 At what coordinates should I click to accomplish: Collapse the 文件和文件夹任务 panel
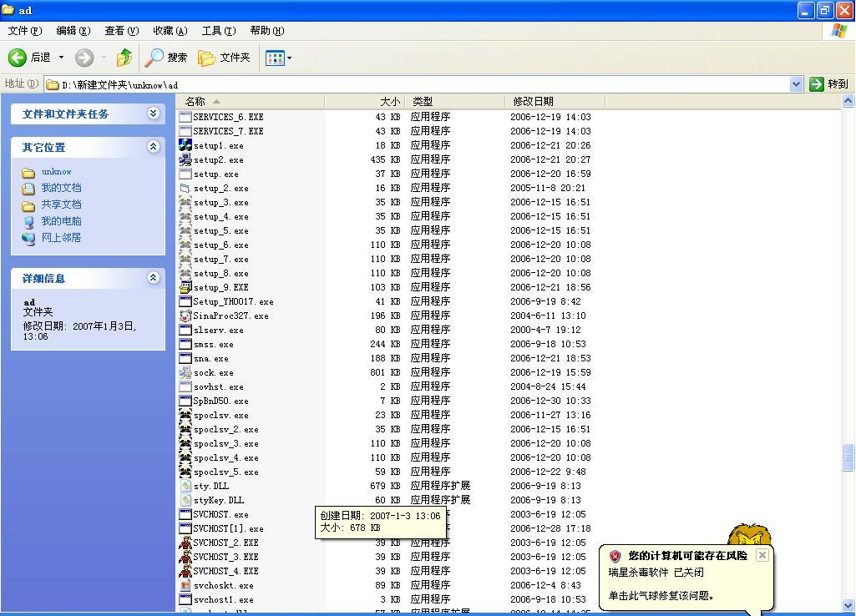[153, 114]
